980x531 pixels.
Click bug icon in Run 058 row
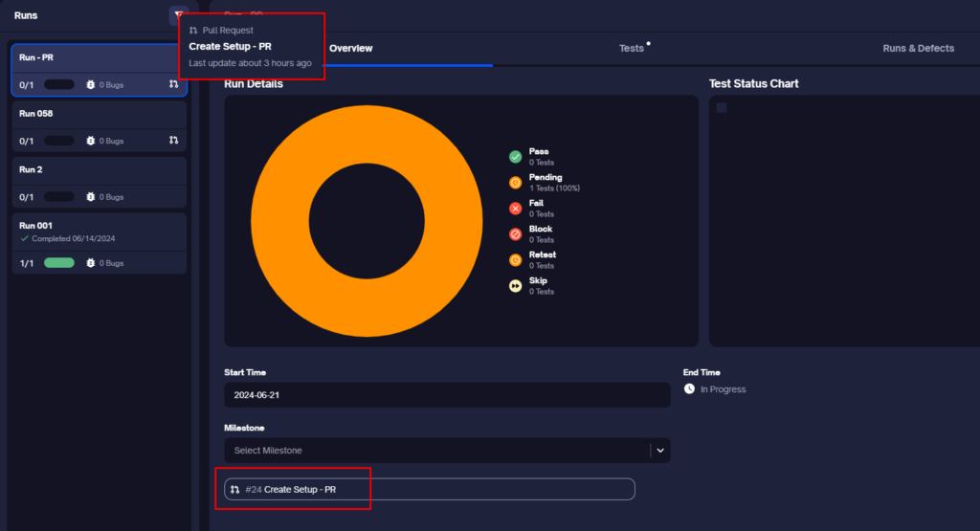[91, 142]
